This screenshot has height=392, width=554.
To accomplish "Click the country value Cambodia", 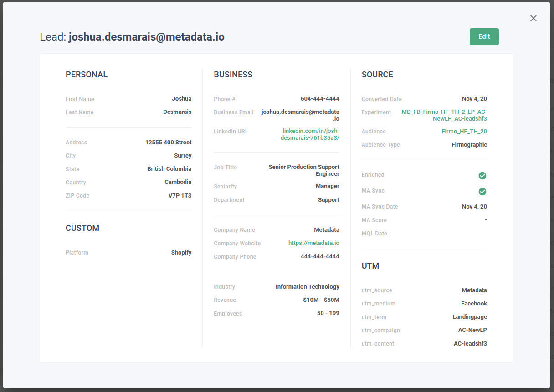I will tap(178, 182).
